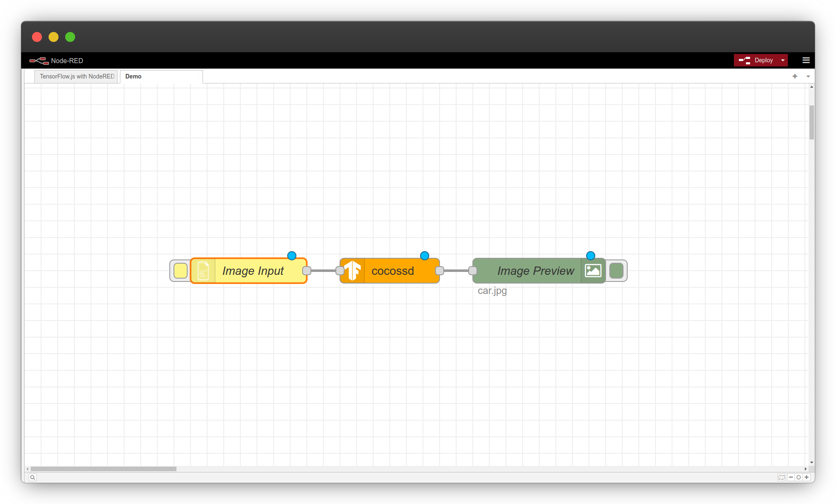Click the Image Input node file icon
The width and height of the screenshot is (836, 504).
tap(203, 271)
